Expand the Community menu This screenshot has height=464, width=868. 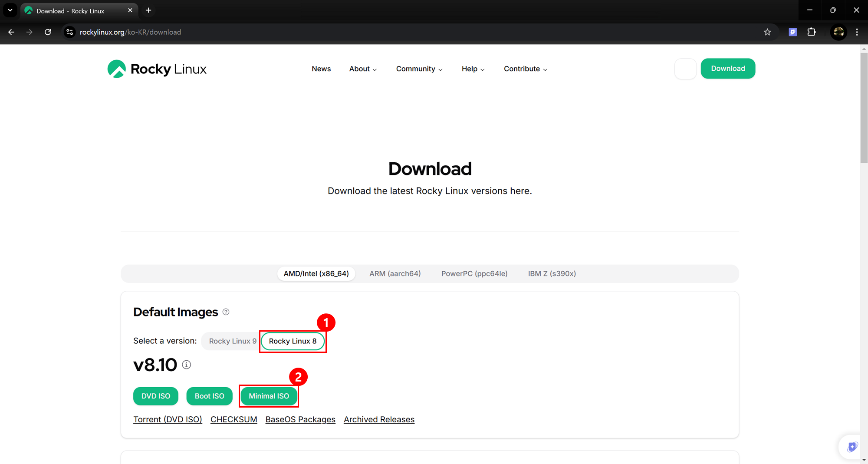point(419,69)
